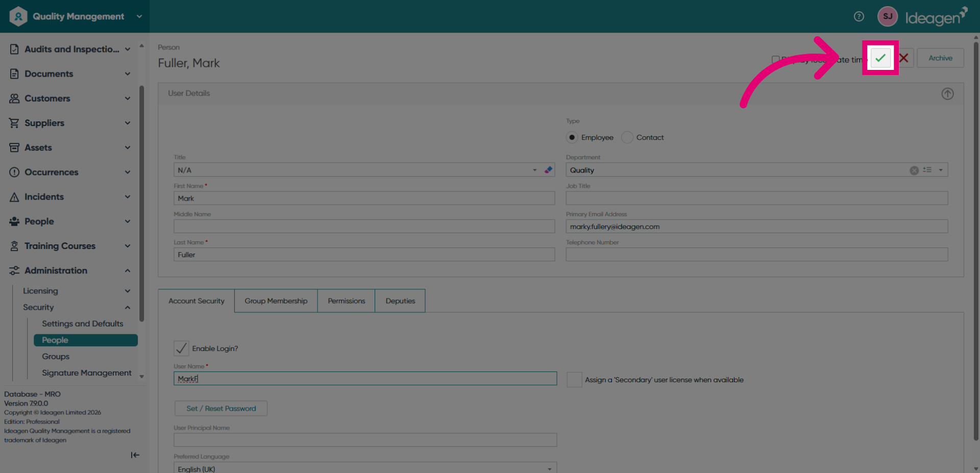Click the Telephone Number field
This screenshot has height=473, width=980.
(756, 255)
